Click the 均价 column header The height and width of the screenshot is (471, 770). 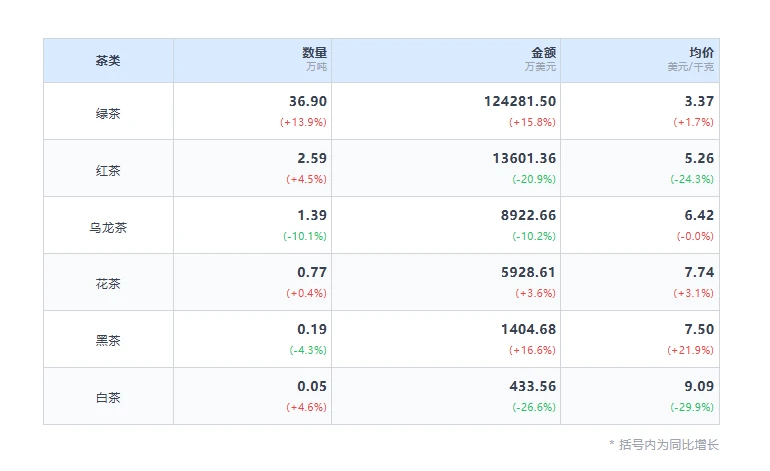click(640, 60)
